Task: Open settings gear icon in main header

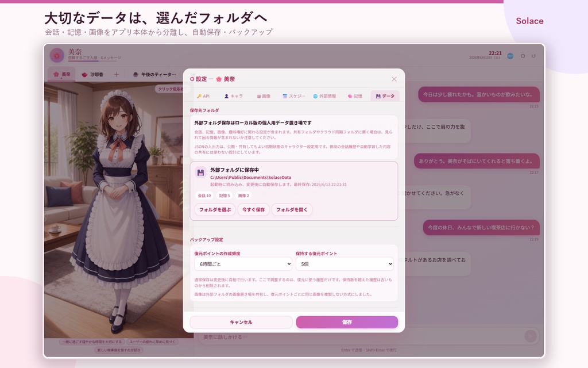Action: click(x=523, y=56)
